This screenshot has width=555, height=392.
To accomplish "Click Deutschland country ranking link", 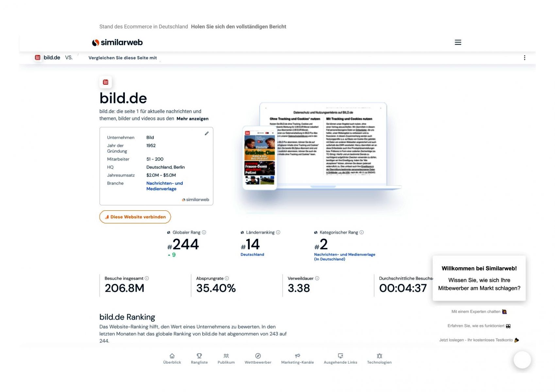I will [x=252, y=254].
